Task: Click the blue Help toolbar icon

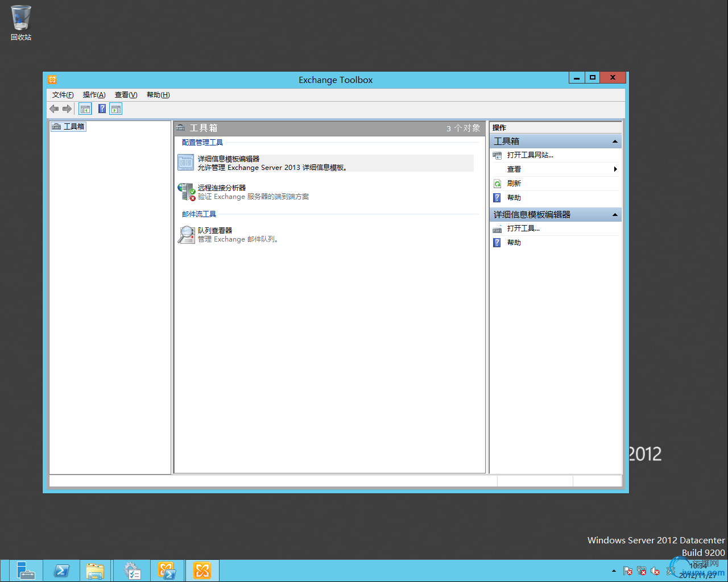Action: click(102, 109)
